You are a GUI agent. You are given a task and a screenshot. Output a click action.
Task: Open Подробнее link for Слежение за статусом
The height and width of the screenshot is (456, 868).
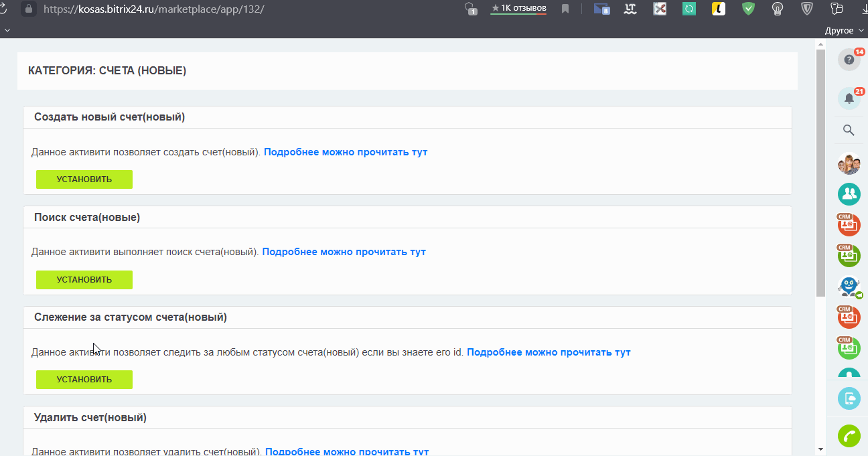click(549, 352)
